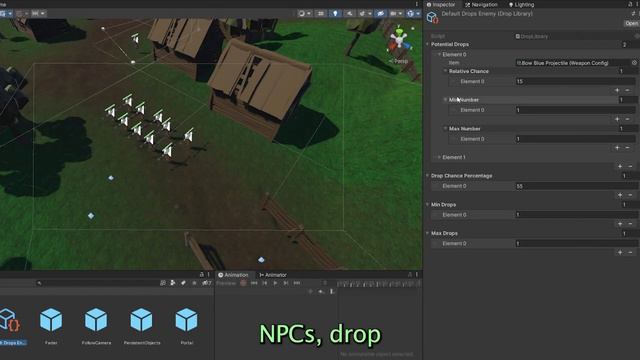Click the Bow Blue Projectile item field
Screen dimensions: 640x360
[572, 63]
